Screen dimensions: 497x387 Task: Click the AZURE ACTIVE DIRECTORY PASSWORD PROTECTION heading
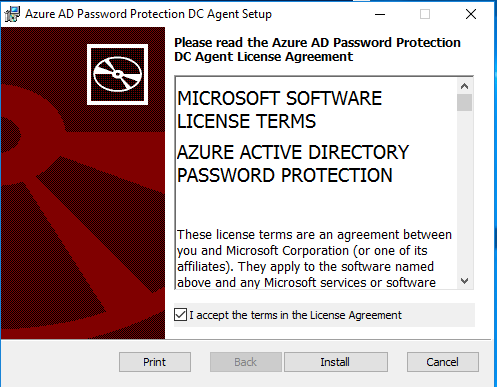point(293,164)
